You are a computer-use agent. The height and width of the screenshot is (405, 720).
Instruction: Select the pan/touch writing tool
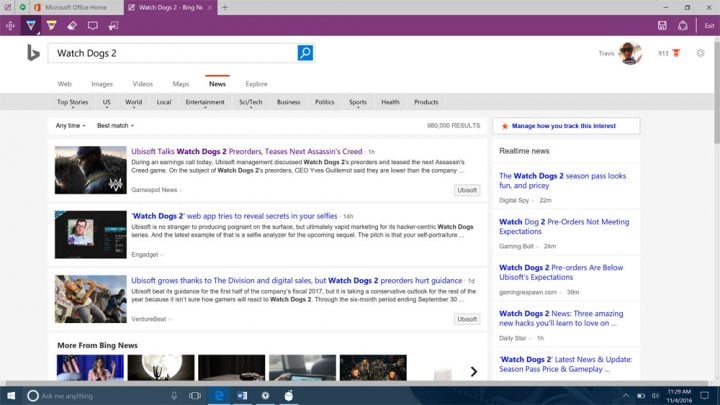pyautogui.click(x=10, y=26)
